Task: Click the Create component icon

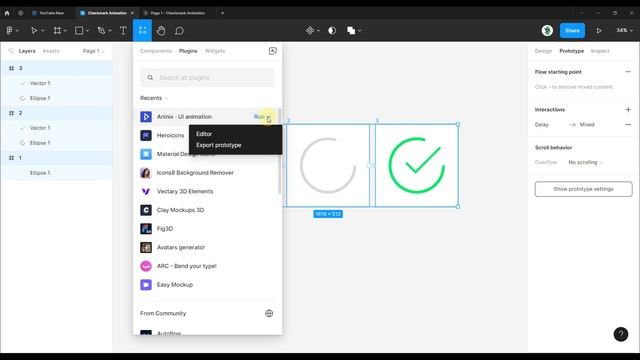Action: click(310, 31)
